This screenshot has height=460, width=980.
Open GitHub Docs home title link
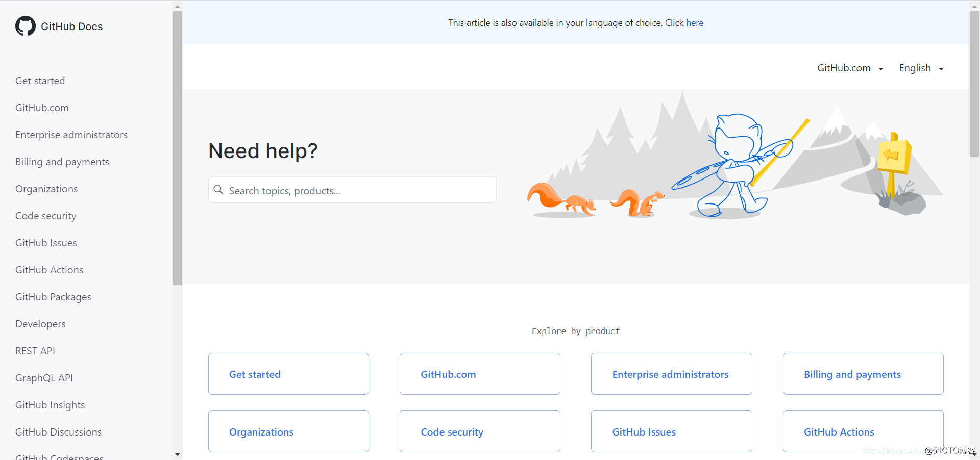tap(71, 27)
